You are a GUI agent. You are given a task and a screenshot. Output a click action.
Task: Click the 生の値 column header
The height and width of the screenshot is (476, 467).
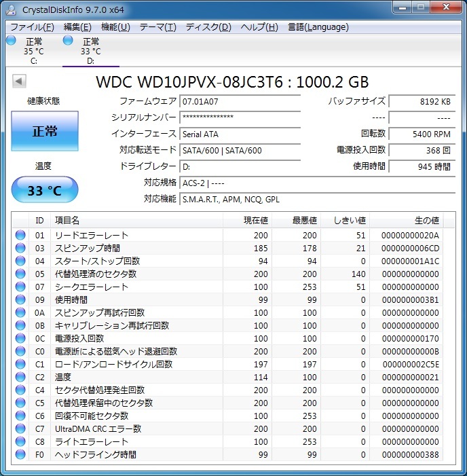click(407, 221)
